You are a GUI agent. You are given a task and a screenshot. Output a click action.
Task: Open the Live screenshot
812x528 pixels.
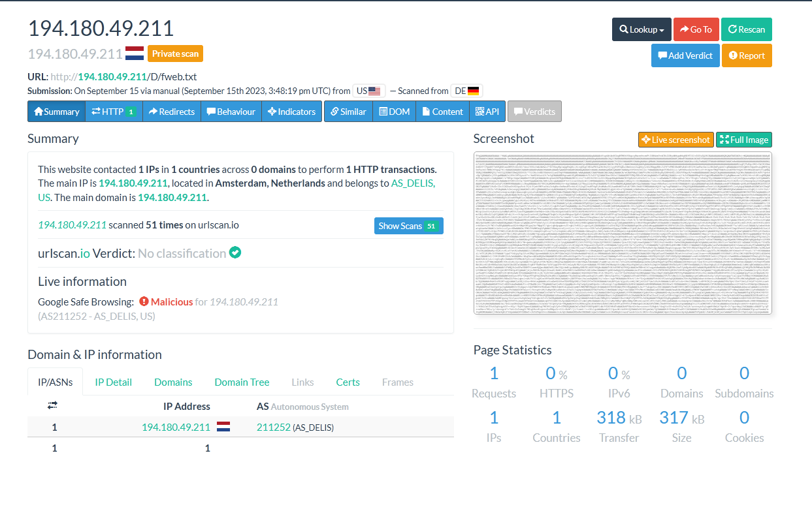point(675,140)
